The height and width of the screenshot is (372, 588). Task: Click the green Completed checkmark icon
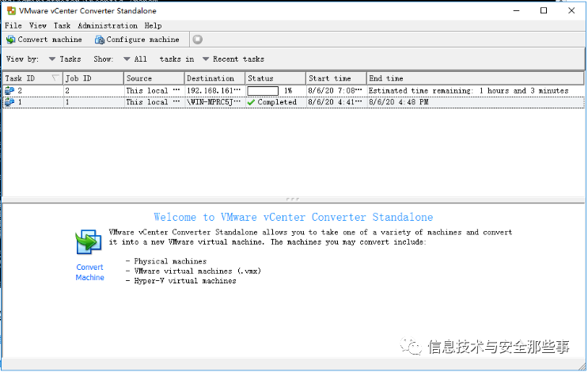(251, 102)
